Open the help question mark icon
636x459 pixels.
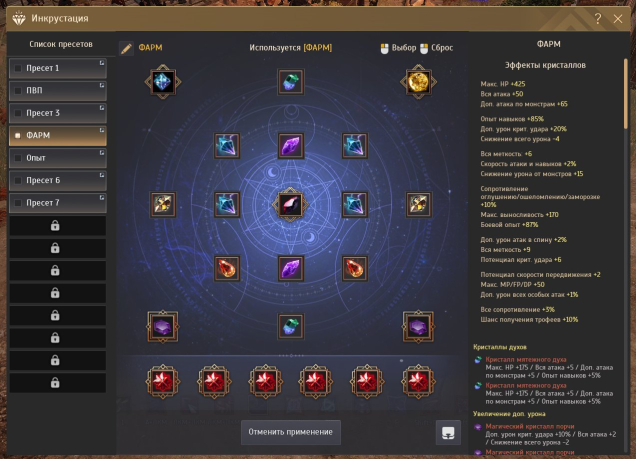pos(598,18)
